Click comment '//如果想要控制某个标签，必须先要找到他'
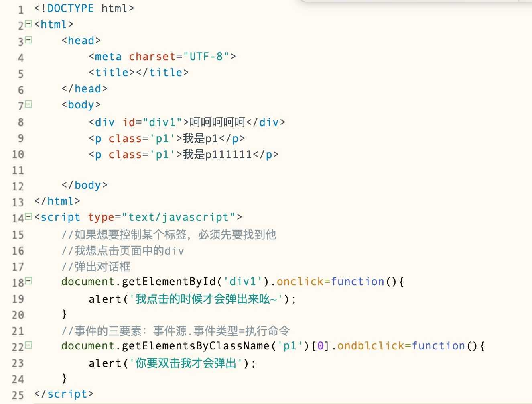This screenshot has width=532, height=404. coord(169,235)
